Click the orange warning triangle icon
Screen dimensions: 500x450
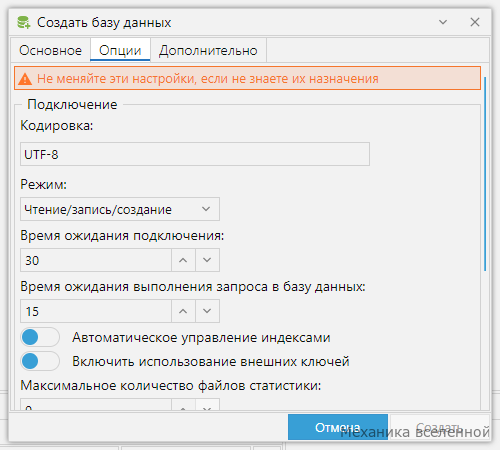[25, 79]
